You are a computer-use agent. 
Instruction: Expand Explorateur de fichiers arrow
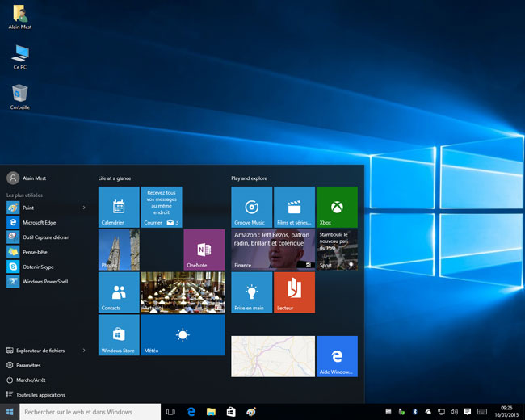[84, 351]
